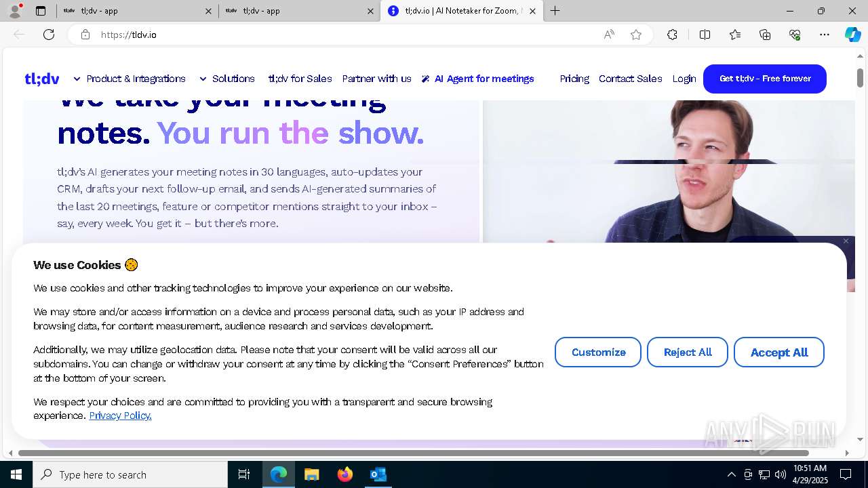Click the horizontal page scrollbar thumb
Image resolution: width=868 pixels, height=488 pixels.
[x=414, y=453]
